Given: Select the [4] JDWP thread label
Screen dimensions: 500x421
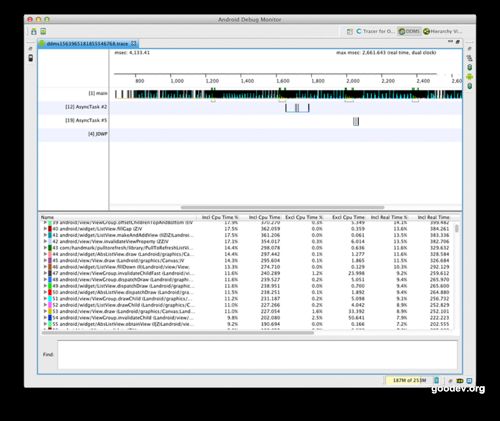Looking at the screenshot, I should pos(98,134).
